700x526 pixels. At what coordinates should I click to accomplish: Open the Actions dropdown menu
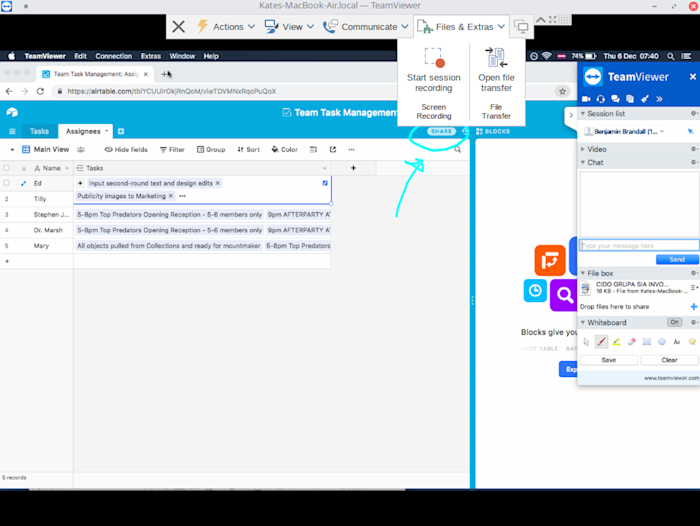[226, 27]
